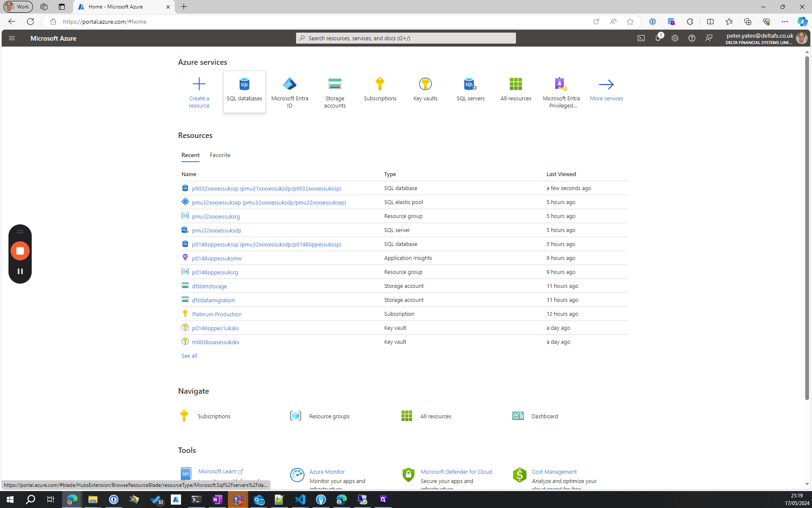Open Cost Management tool
This screenshot has width=812, height=508.
(554, 472)
